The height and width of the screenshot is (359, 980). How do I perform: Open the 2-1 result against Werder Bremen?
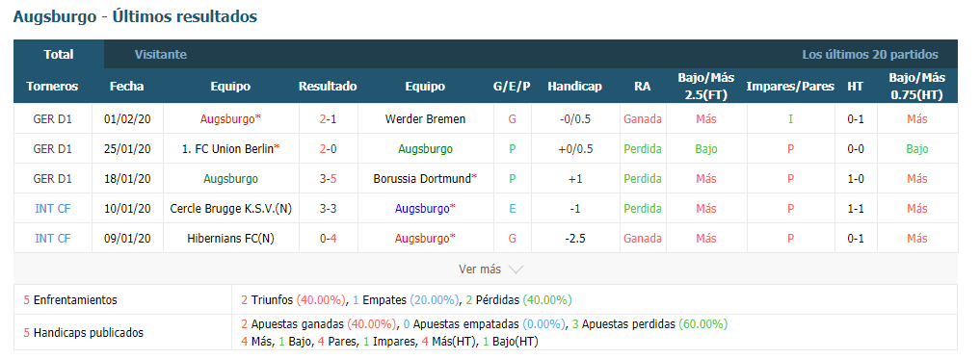pyautogui.click(x=328, y=118)
